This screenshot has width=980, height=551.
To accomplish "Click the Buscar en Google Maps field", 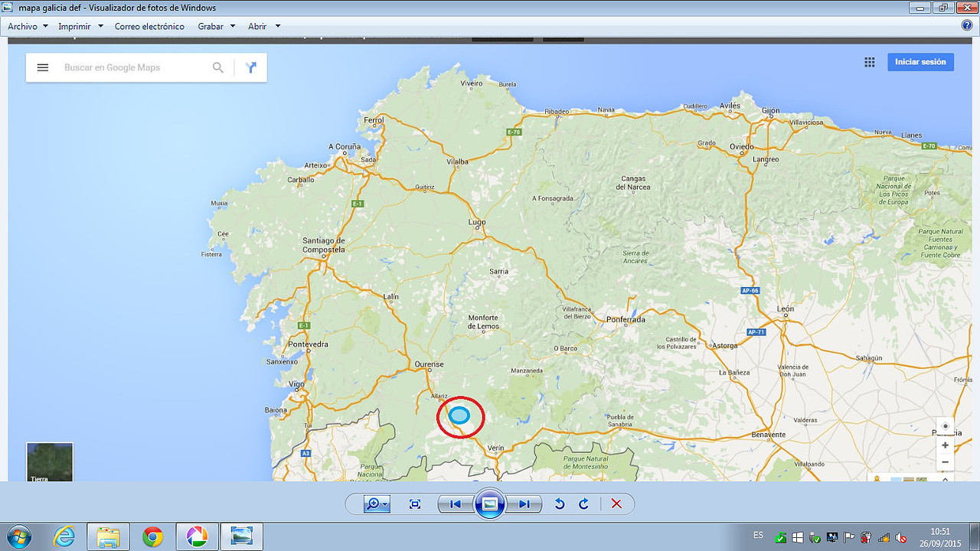I will [134, 67].
